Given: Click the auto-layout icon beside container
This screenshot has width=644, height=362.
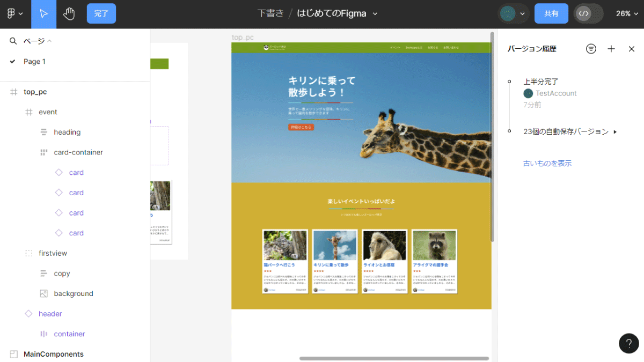Looking at the screenshot, I should click(x=43, y=334).
